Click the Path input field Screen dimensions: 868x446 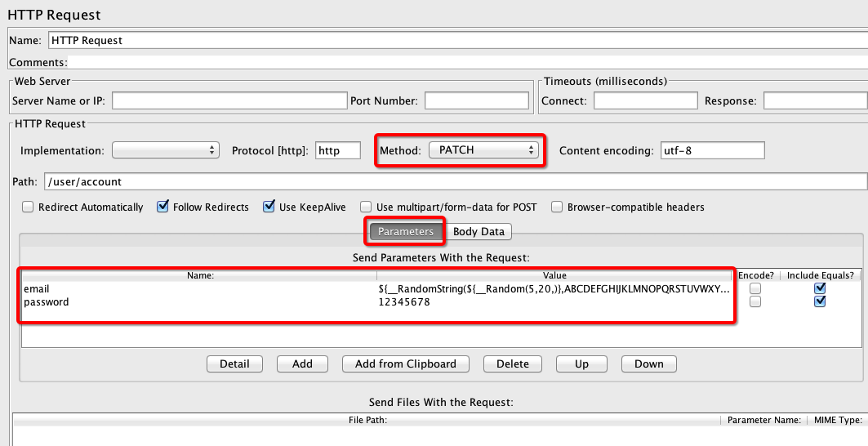(455, 181)
